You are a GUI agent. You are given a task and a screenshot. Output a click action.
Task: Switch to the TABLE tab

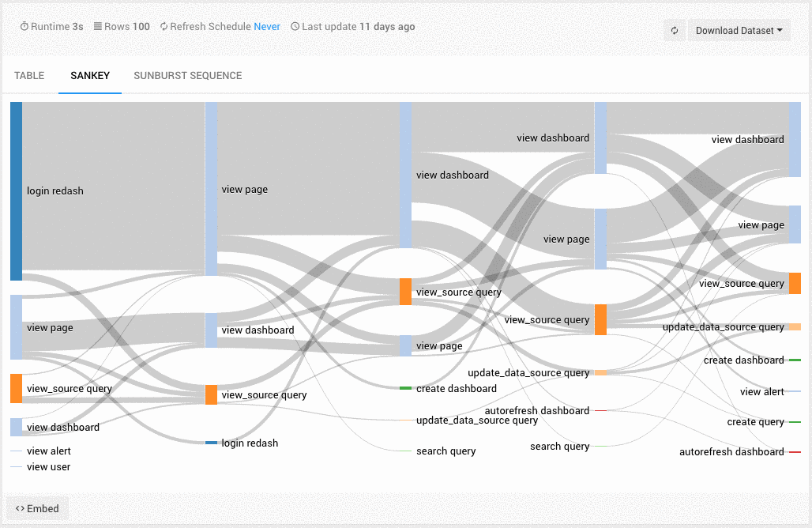pos(29,76)
